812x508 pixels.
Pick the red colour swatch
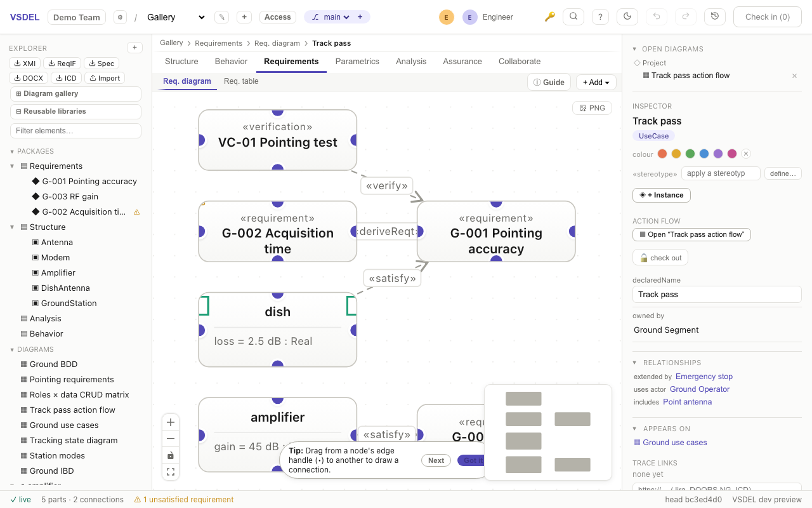coord(662,154)
